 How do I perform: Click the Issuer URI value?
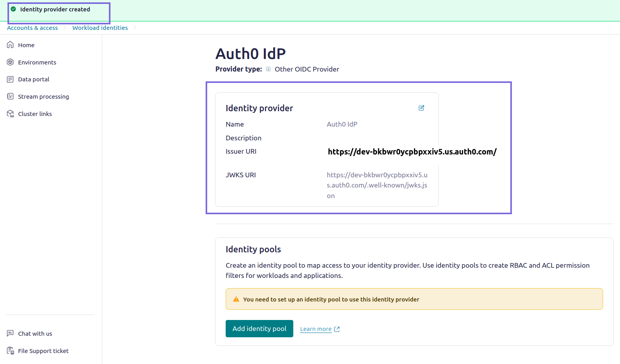[412, 152]
